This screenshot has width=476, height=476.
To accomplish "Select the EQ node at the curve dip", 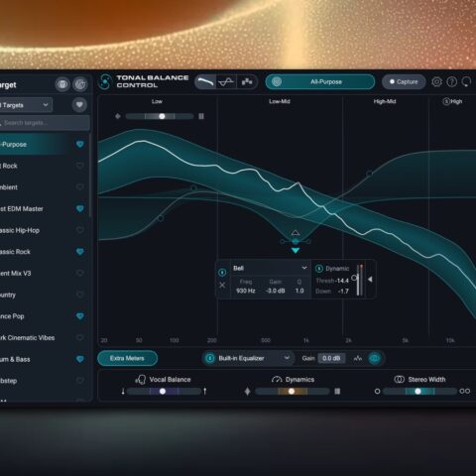I will (x=296, y=242).
